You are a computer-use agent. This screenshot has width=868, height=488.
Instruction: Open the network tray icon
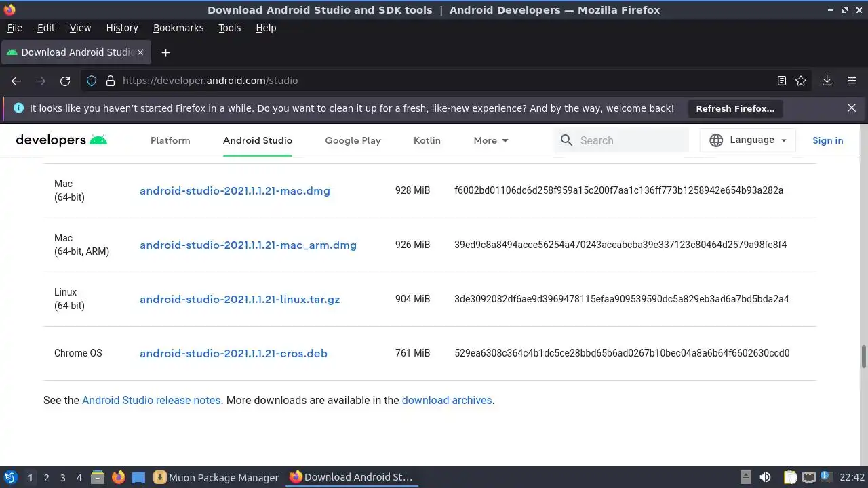click(x=808, y=477)
